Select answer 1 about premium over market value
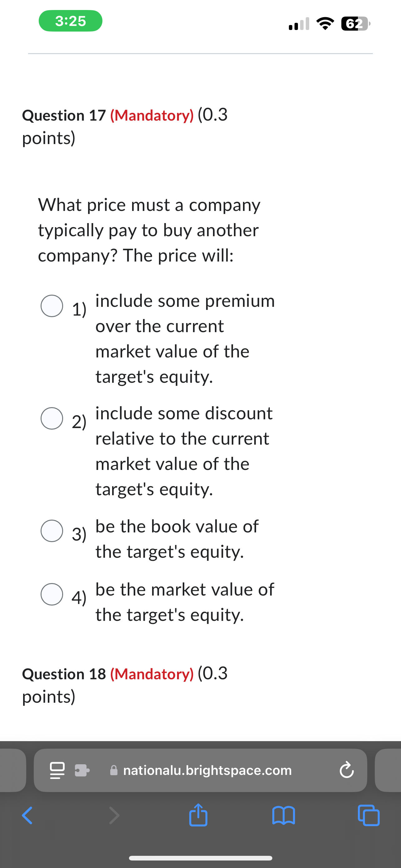The width and height of the screenshot is (401, 868). pos(52,306)
